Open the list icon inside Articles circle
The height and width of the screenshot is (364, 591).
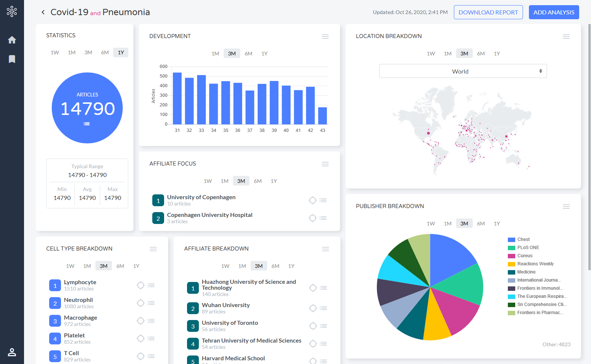pos(87,124)
